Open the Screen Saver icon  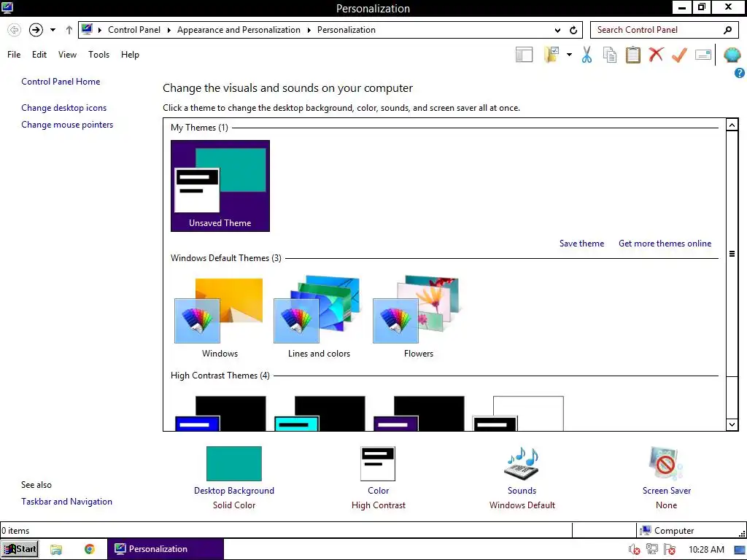pos(666,463)
